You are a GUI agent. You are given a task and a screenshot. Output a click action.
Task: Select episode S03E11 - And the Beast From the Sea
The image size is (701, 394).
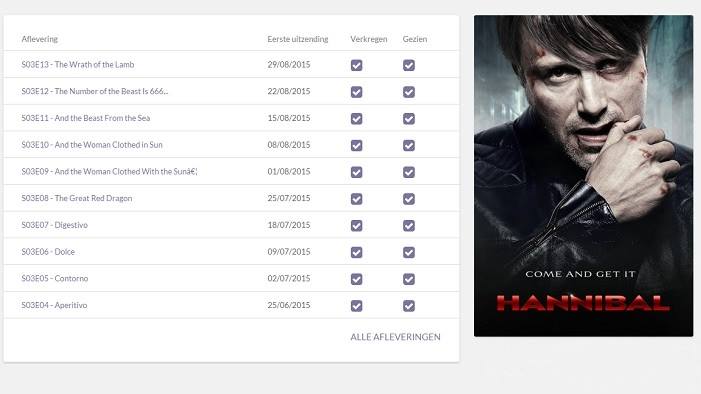(x=86, y=118)
